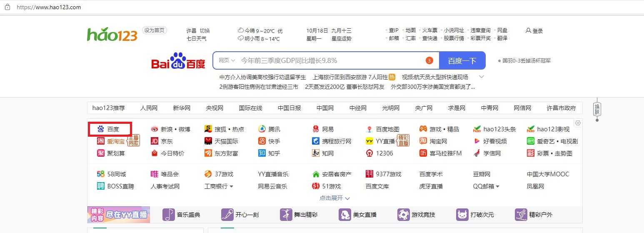Image resolution: width=644 pixels, height=233 pixels.
Task: Click the YY live icon beside YY直播
Action: 369,141
